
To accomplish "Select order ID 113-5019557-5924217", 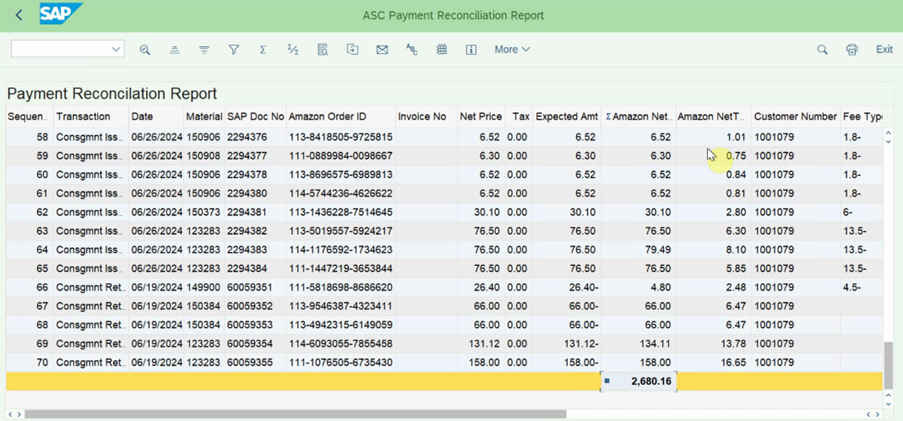I will (340, 231).
